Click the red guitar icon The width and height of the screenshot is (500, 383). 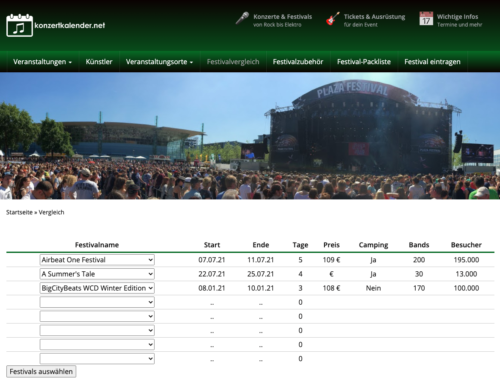pyautogui.click(x=333, y=19)
